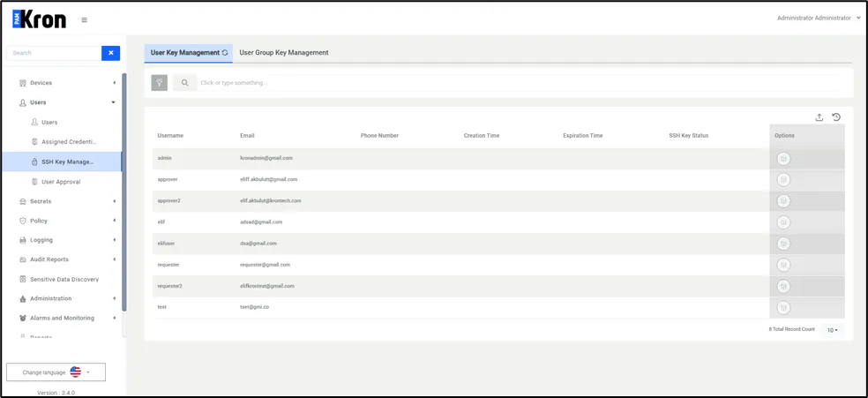Open options icon for requester2 row
Screen dimensions: 868x398
pyautogui.click(x=783, y=286)
